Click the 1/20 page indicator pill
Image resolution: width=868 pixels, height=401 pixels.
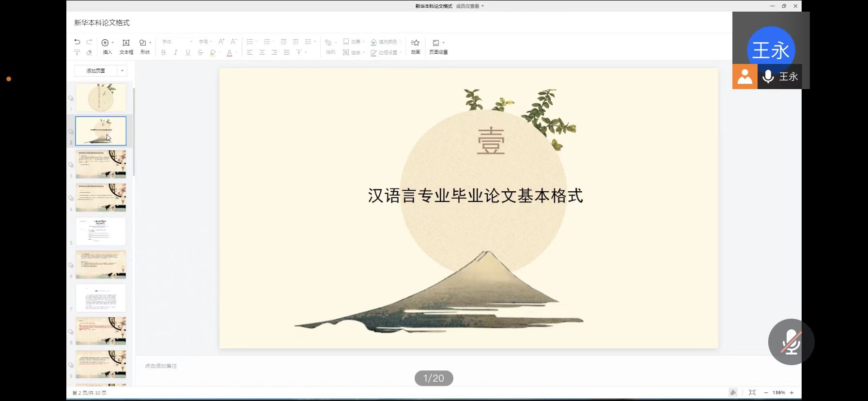pyautogui.click(x=434, y=378)
